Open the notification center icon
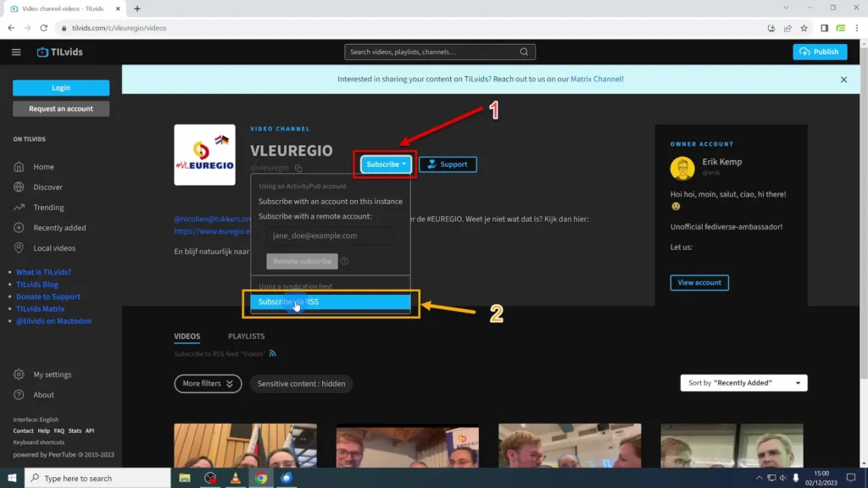 click(851, 478)
